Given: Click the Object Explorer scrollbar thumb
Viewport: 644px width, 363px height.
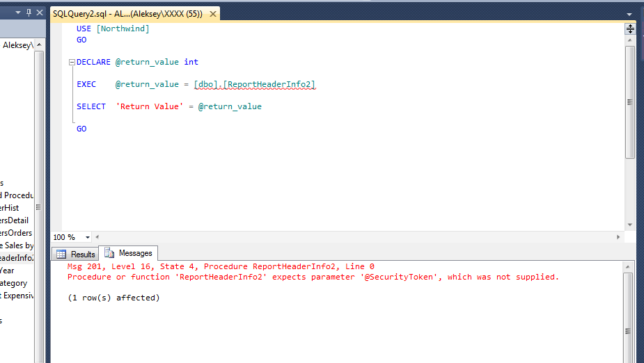Looking at the screenshot, I should pos(38,207).
